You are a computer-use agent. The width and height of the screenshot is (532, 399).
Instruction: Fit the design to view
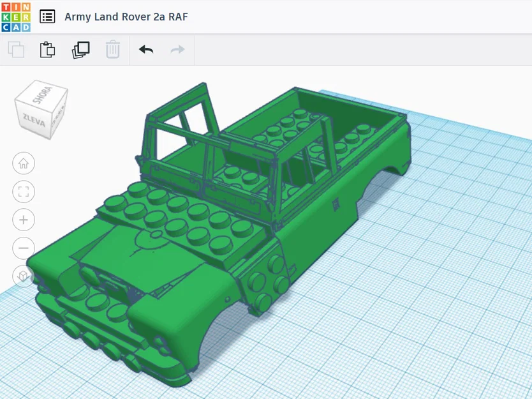[x=24, y=192]
